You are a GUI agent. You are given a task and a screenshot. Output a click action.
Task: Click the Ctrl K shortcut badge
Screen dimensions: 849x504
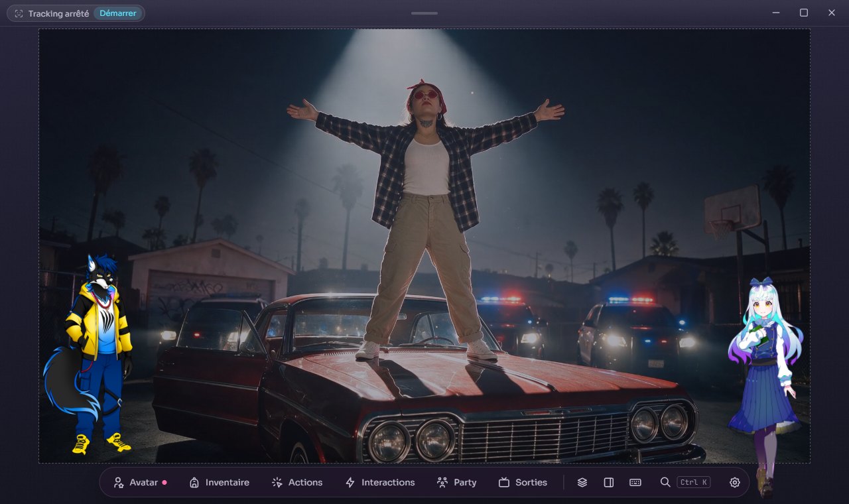tap(694, 482)
